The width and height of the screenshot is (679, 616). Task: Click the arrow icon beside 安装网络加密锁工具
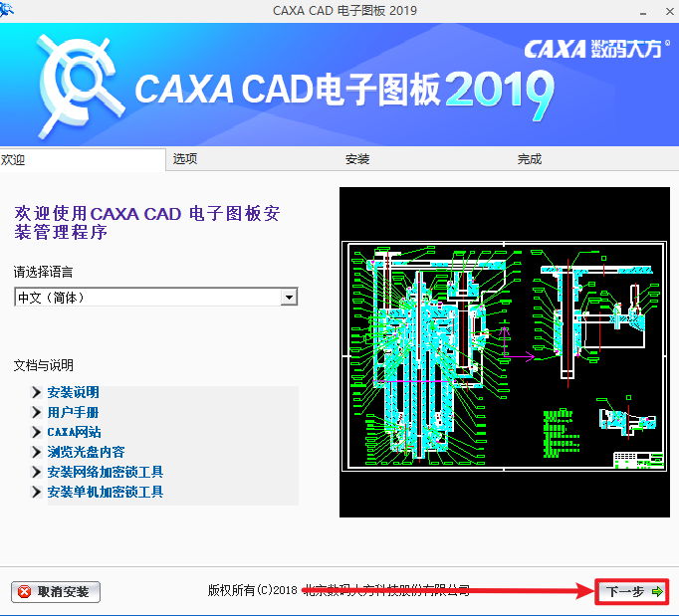pyautogui.click(x=37, y=472)
